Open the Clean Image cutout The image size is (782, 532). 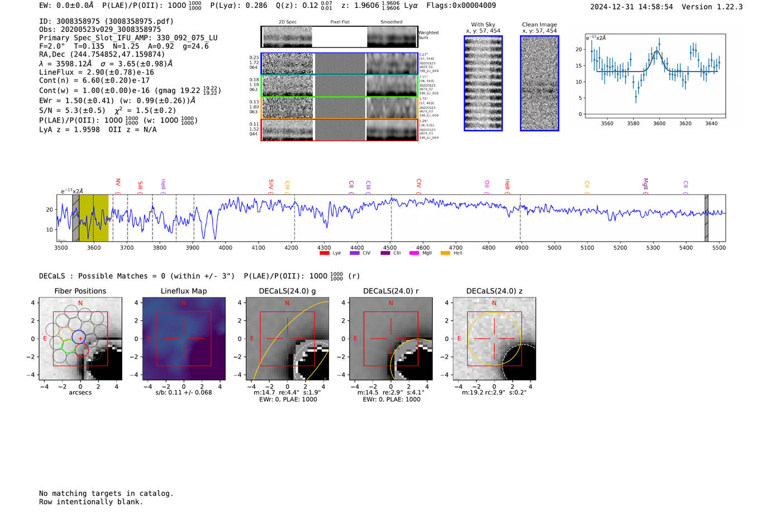click(x=539, y=83)
